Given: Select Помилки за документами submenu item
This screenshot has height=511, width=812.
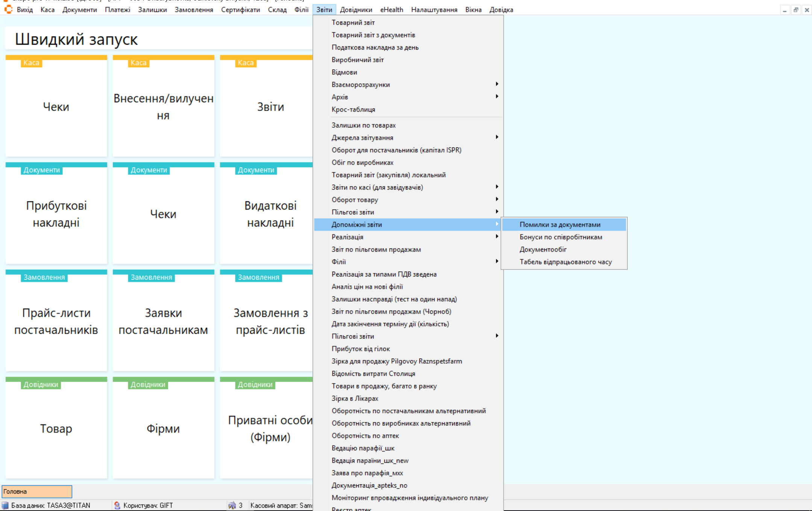Looking at the screenshot, I should [x=560, y=225].
